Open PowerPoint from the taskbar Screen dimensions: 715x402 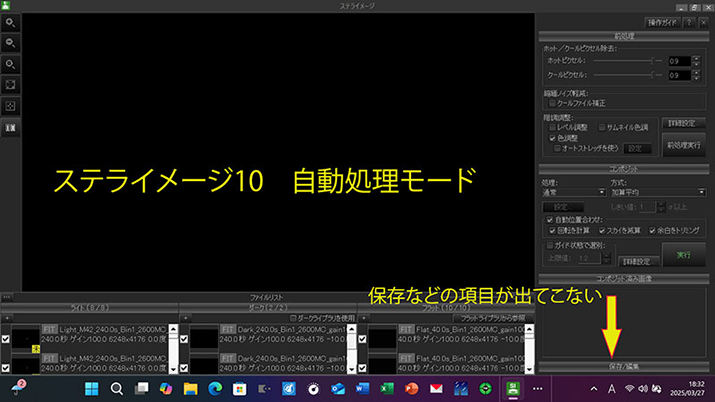point(412,389)
